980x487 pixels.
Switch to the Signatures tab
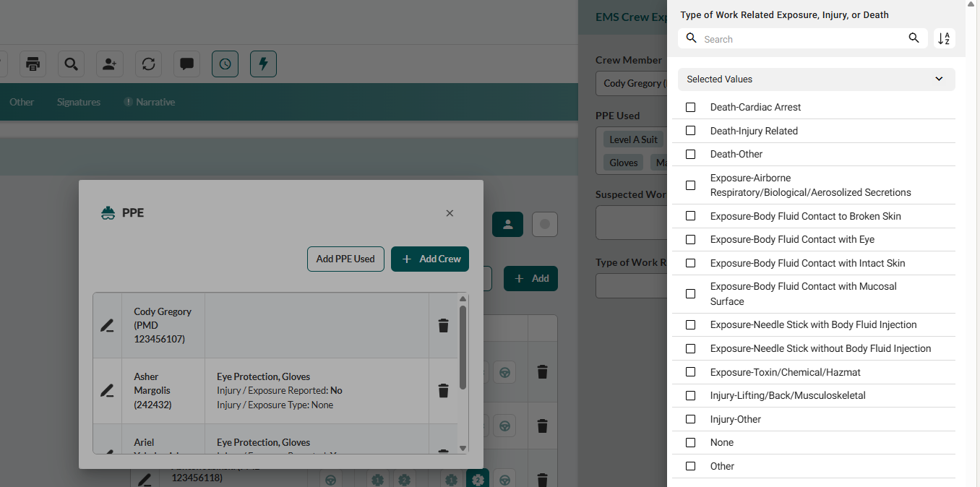(x=79, y=102)
